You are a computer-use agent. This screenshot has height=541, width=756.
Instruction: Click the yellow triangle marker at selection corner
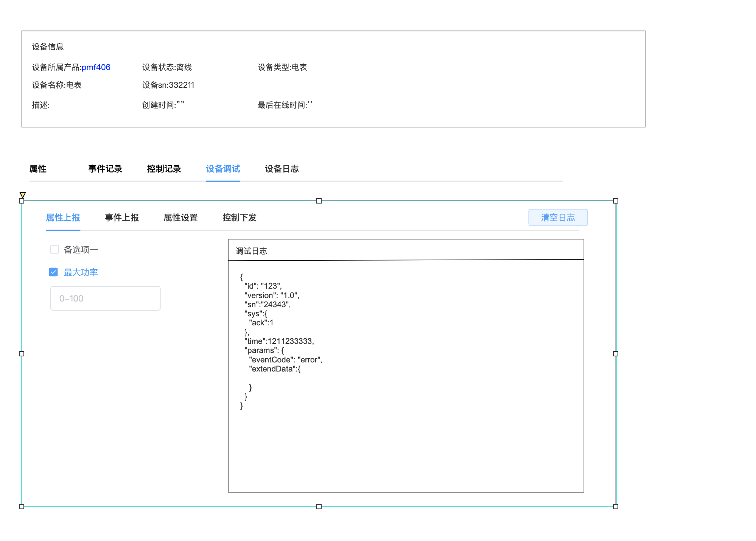click(x=23, y=195)
